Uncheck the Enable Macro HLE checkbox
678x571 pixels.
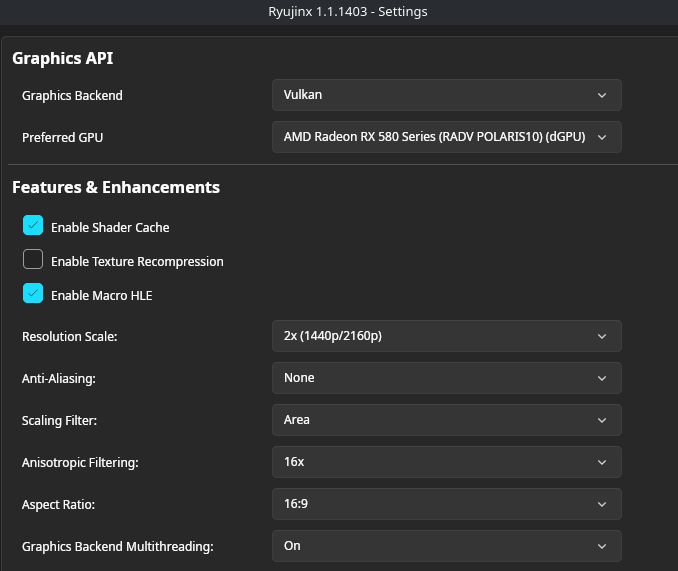[33, 294]
